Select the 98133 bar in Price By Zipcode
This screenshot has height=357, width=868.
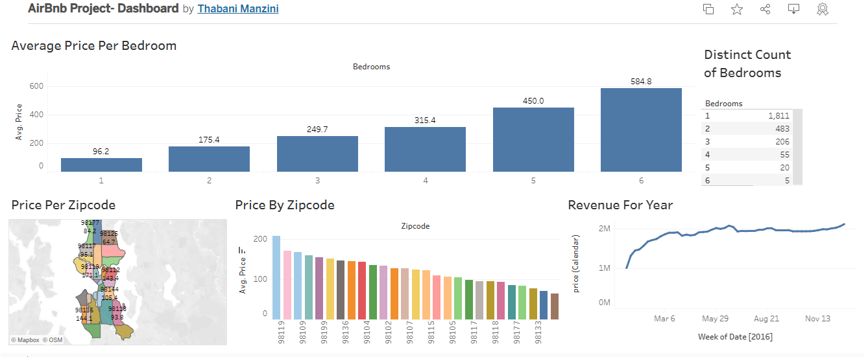[544, 305]
